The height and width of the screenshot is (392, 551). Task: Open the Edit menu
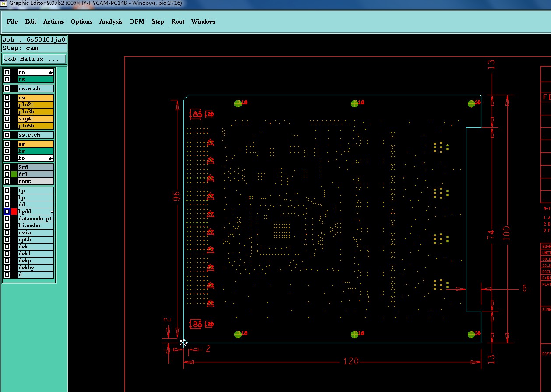coord(31,21)
